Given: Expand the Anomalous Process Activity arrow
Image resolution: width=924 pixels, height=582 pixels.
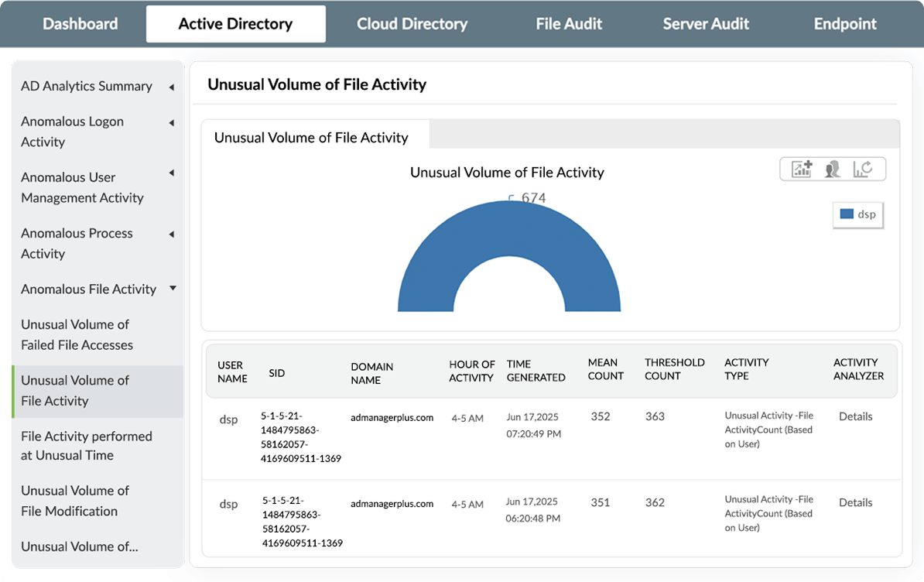Looking at the screenshot, I should coord(171,234).
